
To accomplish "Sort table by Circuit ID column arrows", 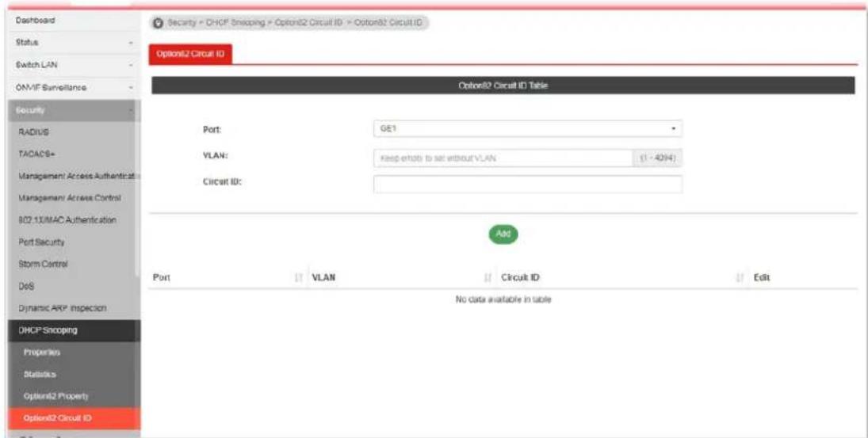I will [x=740, y=278].
